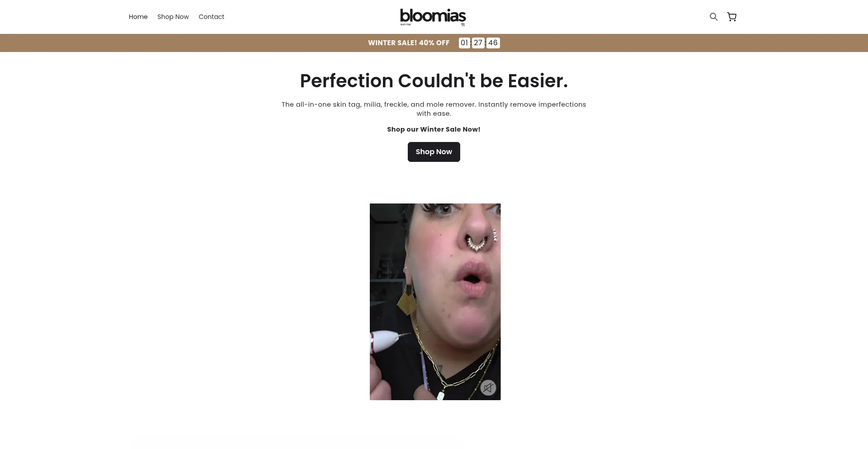
Task: Open the shopping cart icon
Action: click(731, 17)
